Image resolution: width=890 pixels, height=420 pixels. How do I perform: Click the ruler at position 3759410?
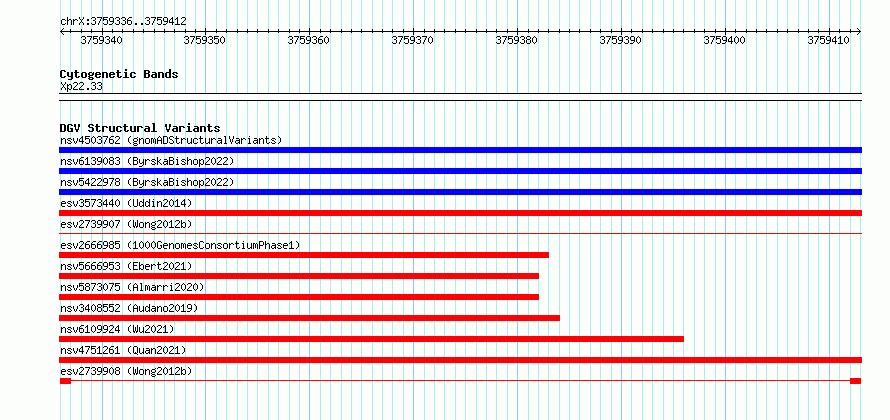(829, 40)
